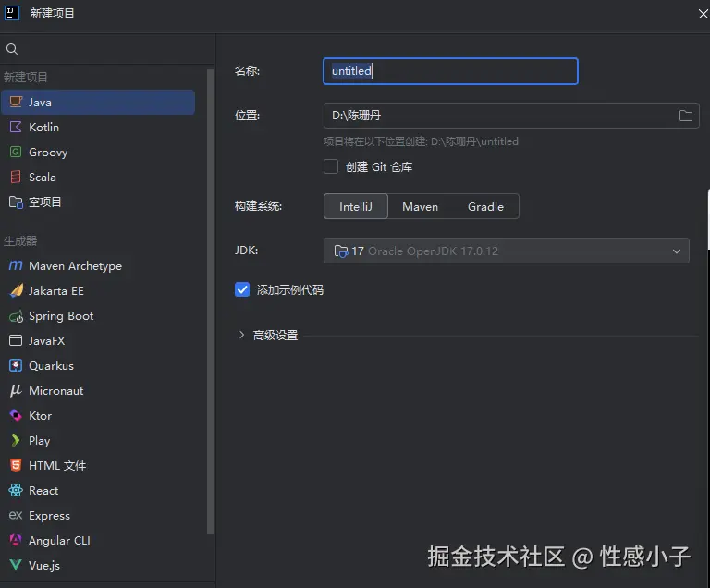This screenshot has width=710, height=588.
Task: Click the sidebar vertical scrollbar
Action: coord(211,301)
